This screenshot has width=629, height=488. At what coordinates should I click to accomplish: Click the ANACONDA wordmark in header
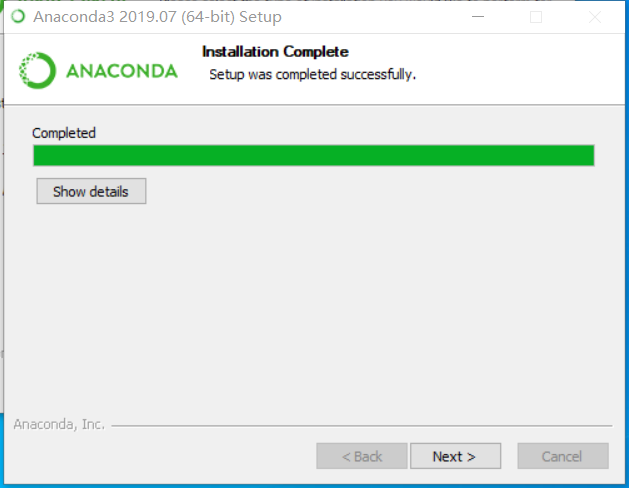pyautogui.click(x=122, y=71)
